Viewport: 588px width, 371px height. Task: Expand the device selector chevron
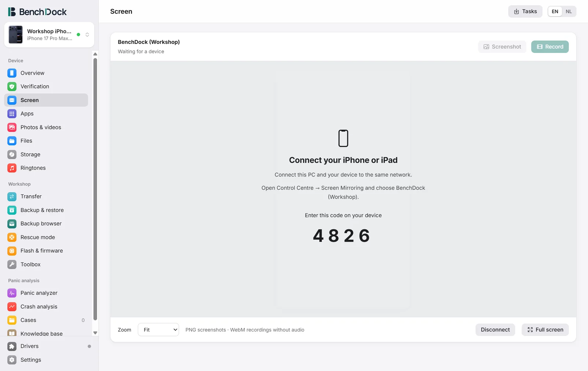[87, 35]
